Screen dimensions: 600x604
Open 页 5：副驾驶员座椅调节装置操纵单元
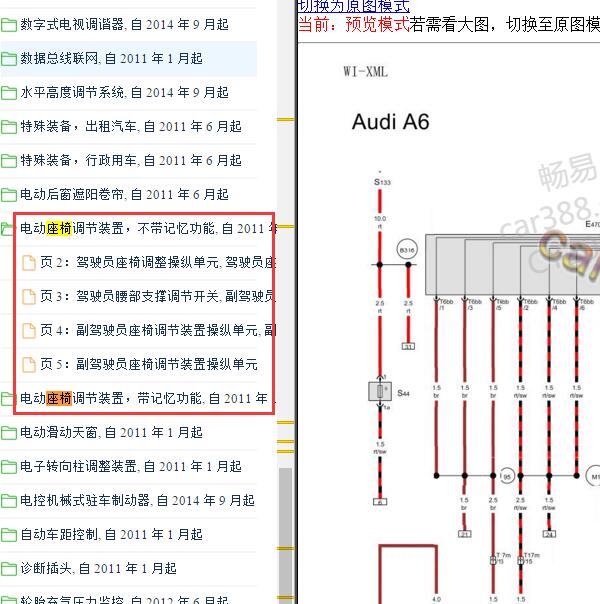pos(149,364)
